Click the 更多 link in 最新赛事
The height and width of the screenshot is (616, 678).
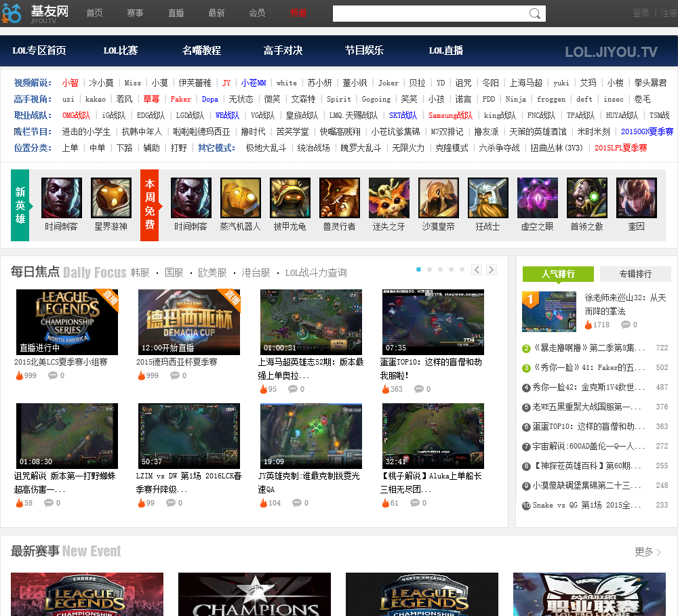pyautogui.click(x=644, y=552)
